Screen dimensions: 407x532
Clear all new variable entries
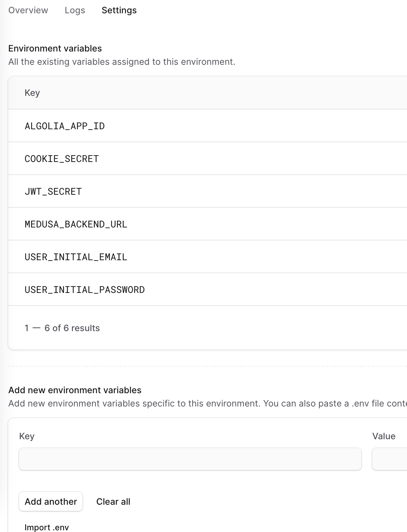pyautogui.click(x=113, y=501)
